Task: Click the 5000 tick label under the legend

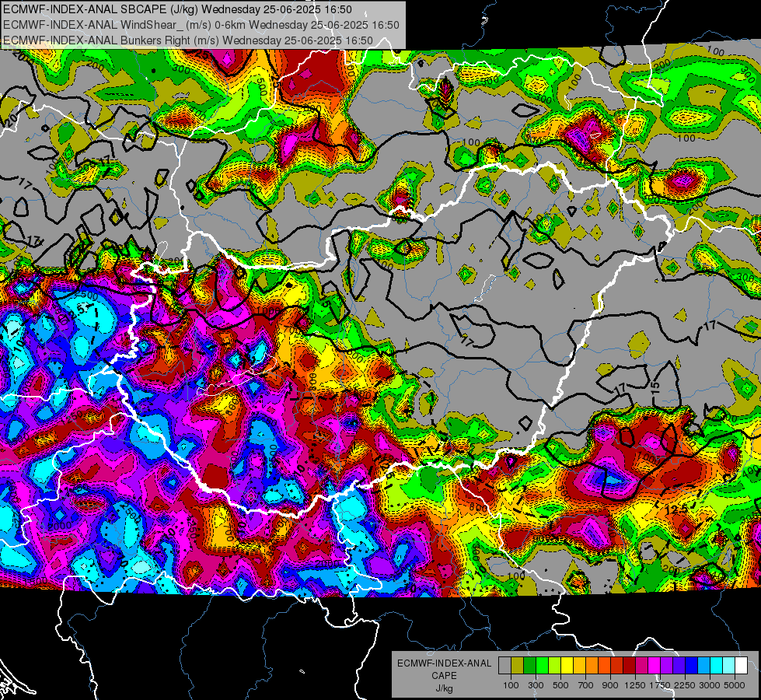Action: coord(735,685)
